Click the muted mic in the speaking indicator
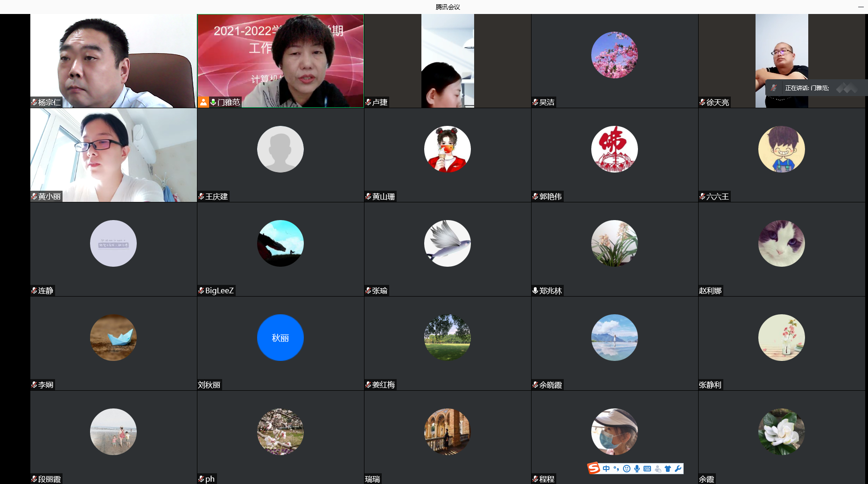The height and width of the screenshot is (484, 868). click(774, 88)
